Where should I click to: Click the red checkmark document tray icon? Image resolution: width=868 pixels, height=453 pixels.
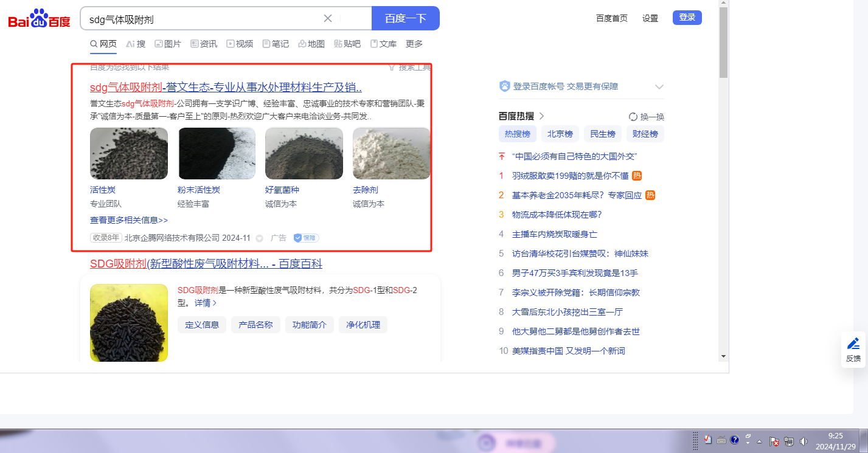coord(708,440)
